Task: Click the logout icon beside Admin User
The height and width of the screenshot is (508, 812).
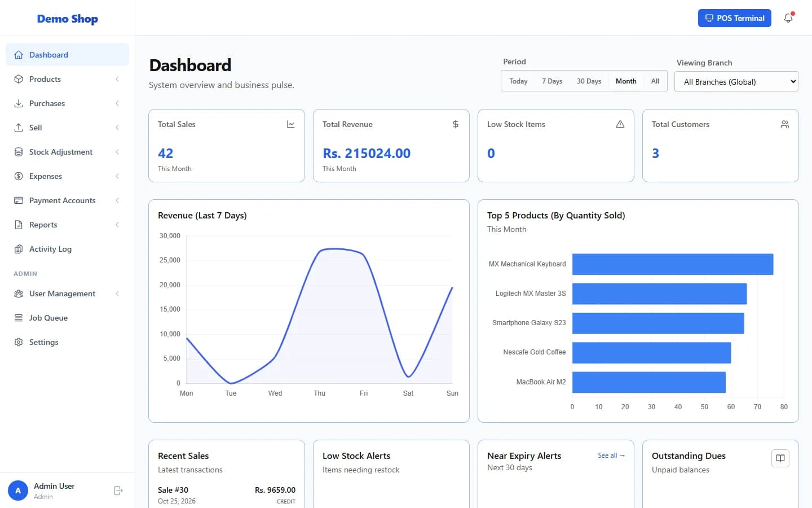Action: click(118, 491)
